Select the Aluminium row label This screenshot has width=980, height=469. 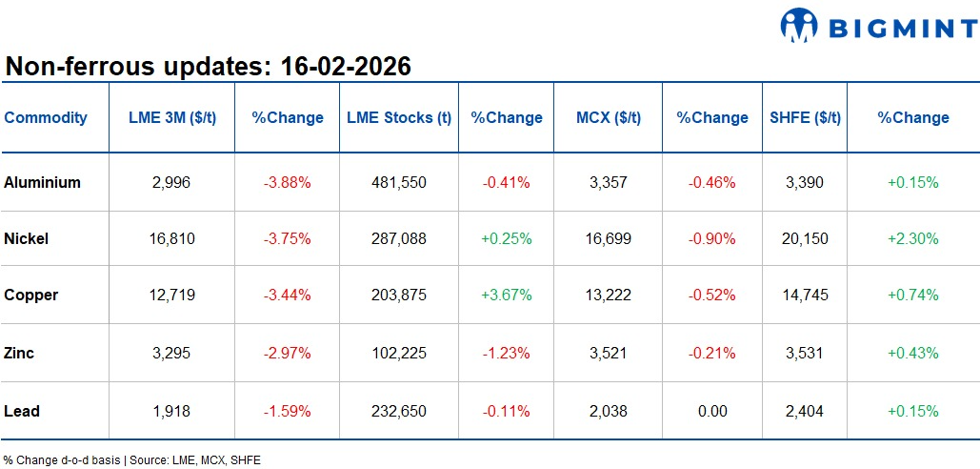pyautogui.click(x=42, y=182)
